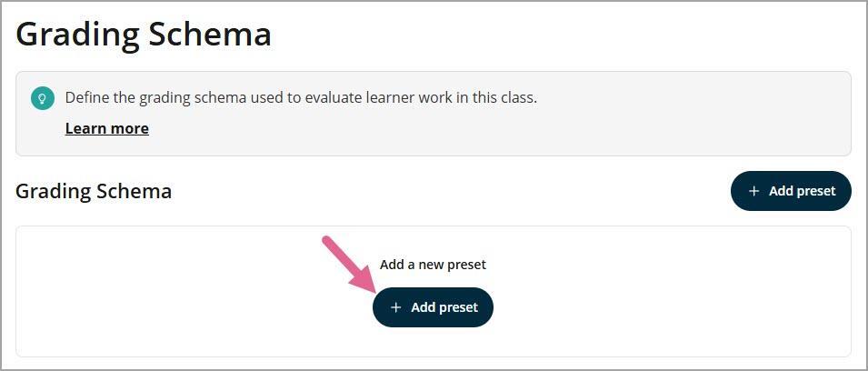Click the large Grading Schema page title
The height and width of the screenshot is (371, 868).
pos(144,35)
